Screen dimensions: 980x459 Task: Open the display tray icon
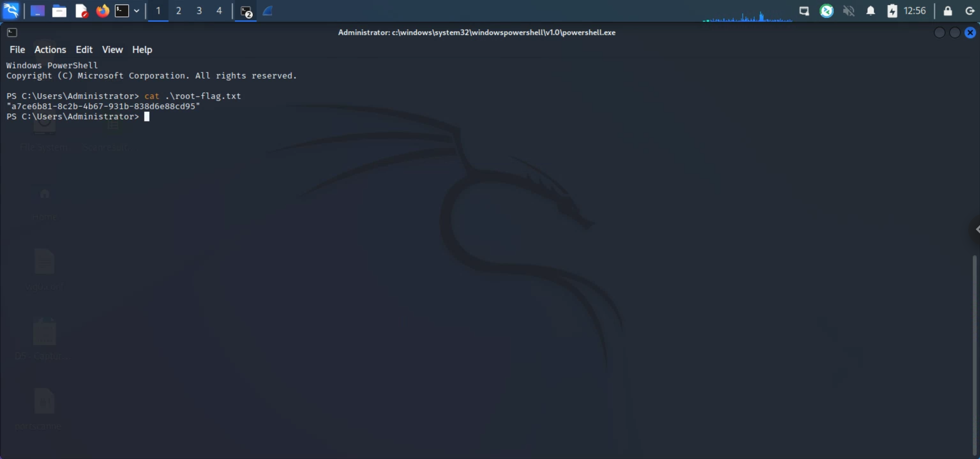coord(804,11)
